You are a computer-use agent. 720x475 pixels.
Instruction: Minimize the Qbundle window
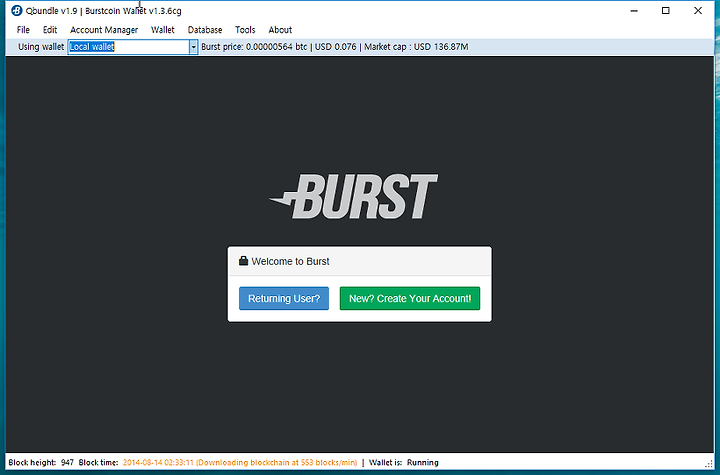(x=634, y=11)
